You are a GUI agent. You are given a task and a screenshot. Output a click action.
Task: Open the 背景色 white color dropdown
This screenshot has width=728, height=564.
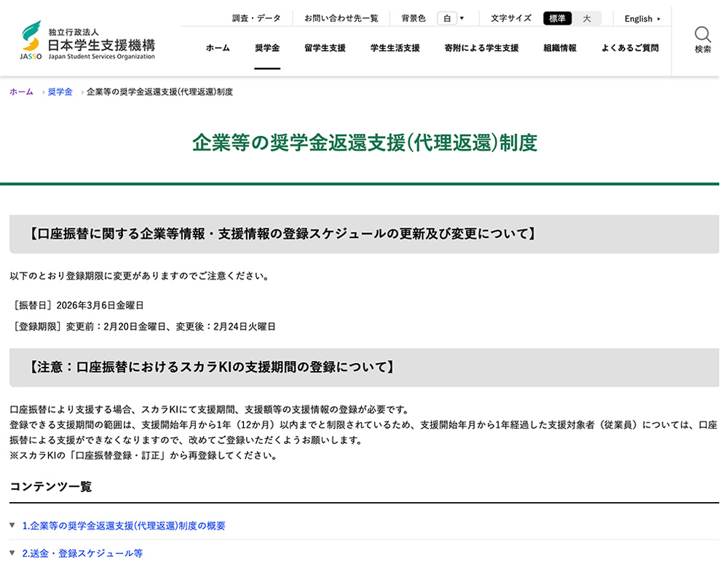[451, 18]
